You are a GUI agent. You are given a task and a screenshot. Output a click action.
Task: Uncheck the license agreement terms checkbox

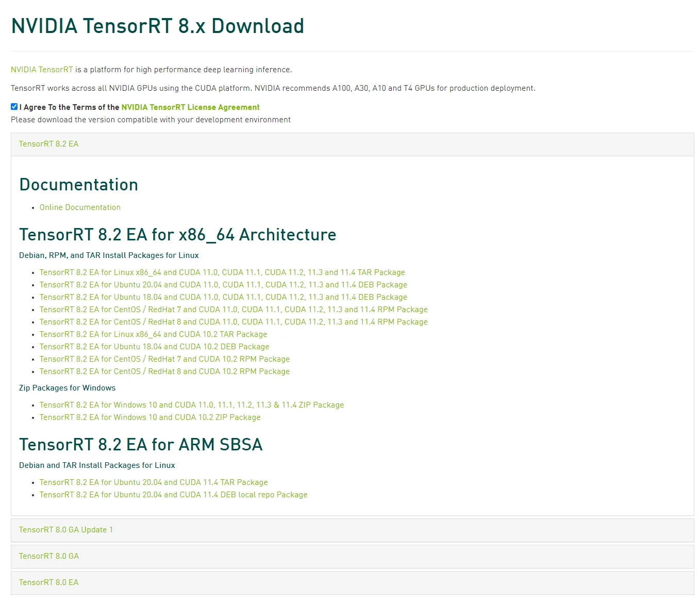tap(14, 107)
